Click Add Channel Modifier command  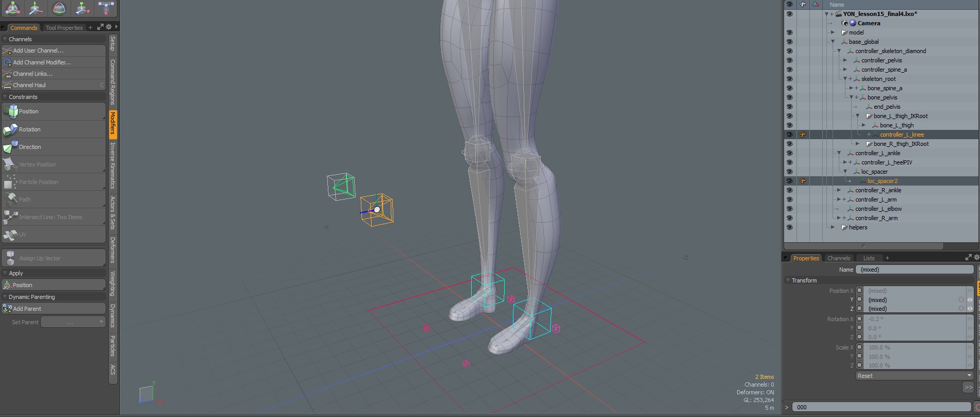(54, 62)
